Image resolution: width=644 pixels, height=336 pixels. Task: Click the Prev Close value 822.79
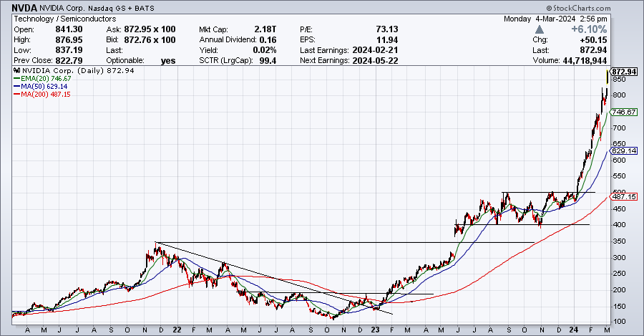click(x=69, y=60)
